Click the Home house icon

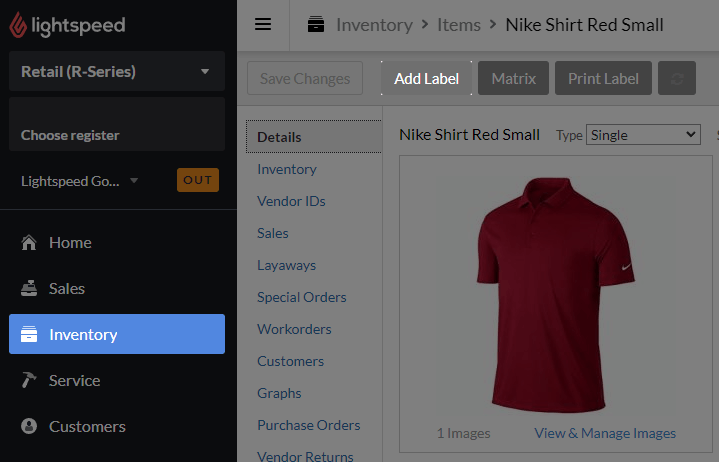pyautogui.click(x=29, y=242)
